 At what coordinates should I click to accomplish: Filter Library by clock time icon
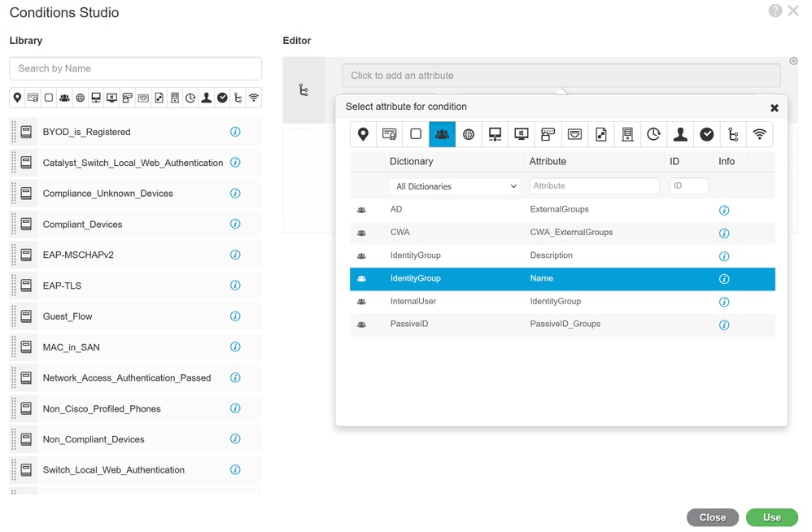pyautogui.click(x=190, y=98)
